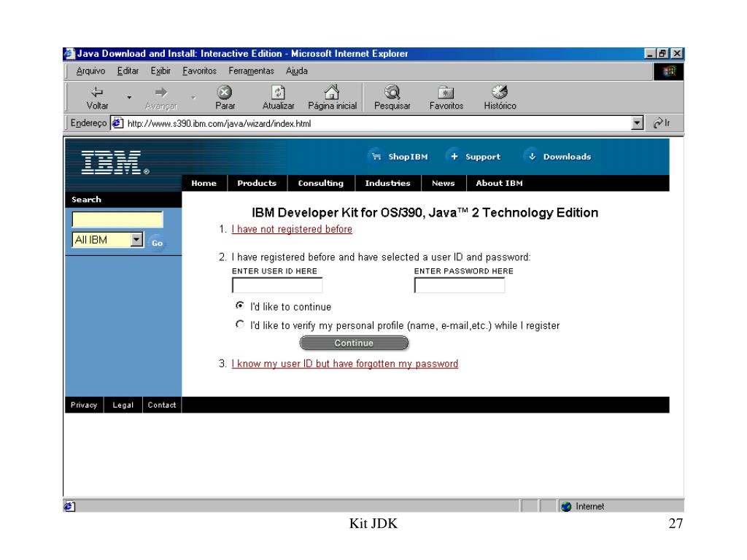Open the Ajuda menu
The width and height of the screenshot is (747, 560).
point(296,71)
